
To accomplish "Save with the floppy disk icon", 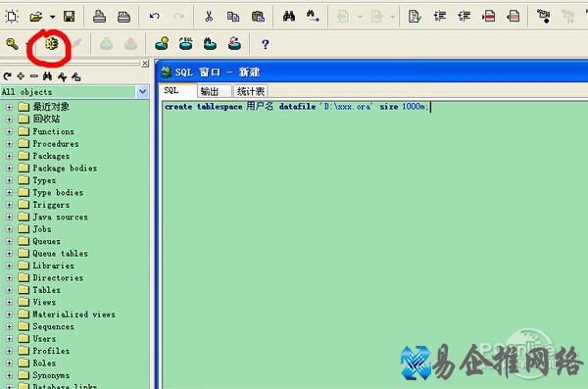I will [x=69, y=17].
